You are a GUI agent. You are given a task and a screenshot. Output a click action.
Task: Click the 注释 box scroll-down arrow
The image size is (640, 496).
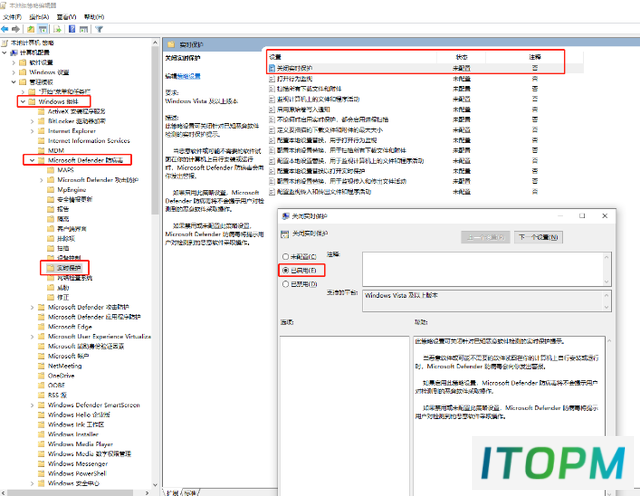point(607,282)
